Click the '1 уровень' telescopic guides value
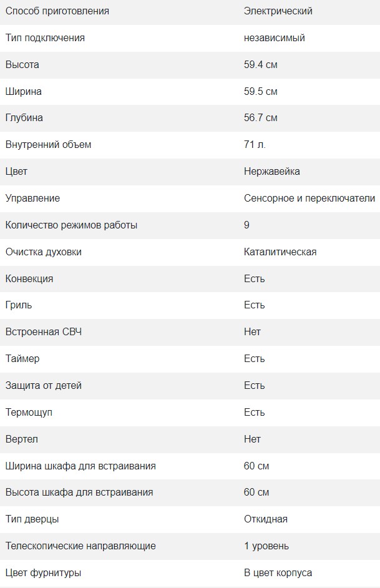 click(266, 546)
